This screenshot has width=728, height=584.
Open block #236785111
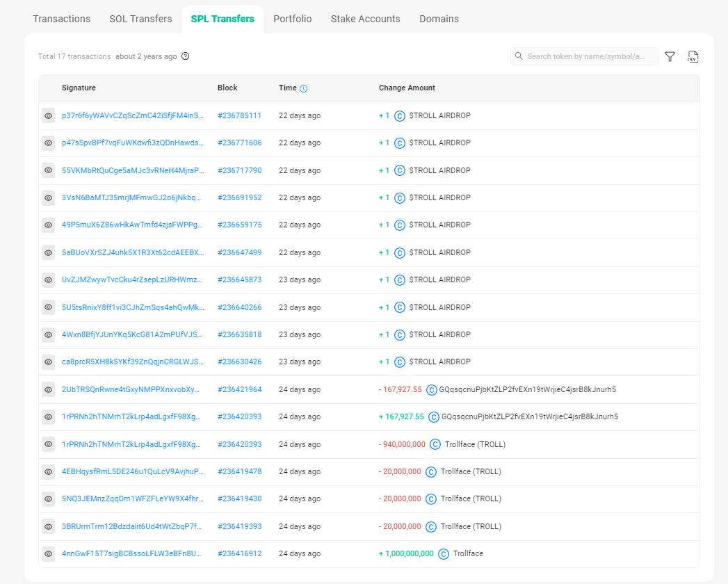pos(240,115)
